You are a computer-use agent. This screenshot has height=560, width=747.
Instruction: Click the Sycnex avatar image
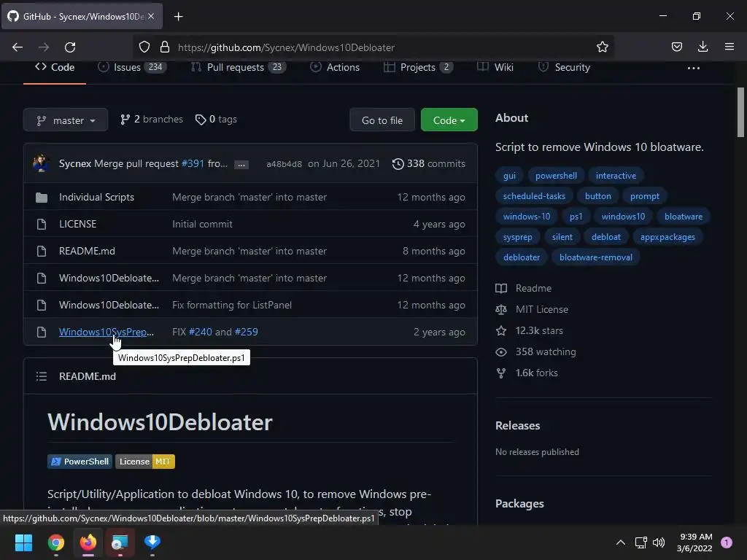coord(41,163)
